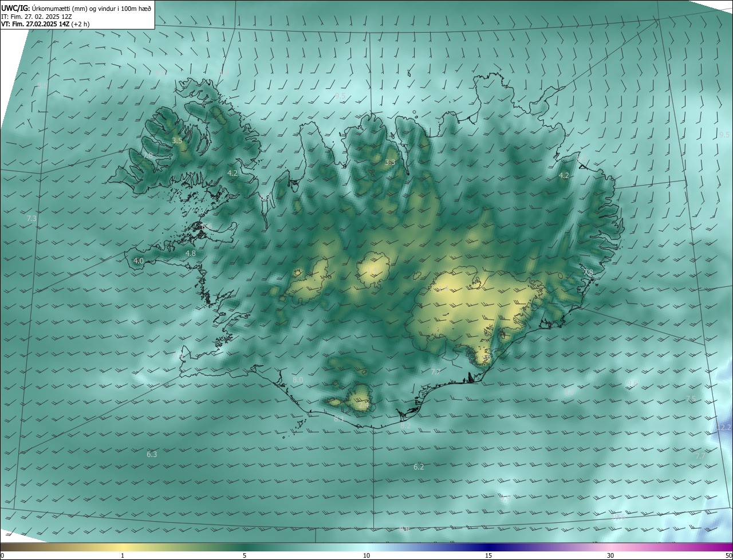
Task: Click the 3.5 value in the Westfjords
Action: [x=177, y=141]
